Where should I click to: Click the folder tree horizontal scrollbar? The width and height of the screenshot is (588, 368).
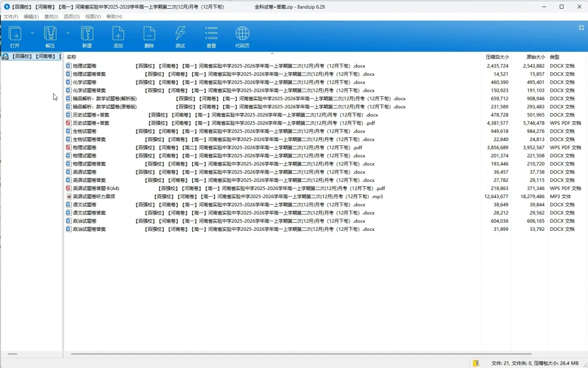click(13, 354)
